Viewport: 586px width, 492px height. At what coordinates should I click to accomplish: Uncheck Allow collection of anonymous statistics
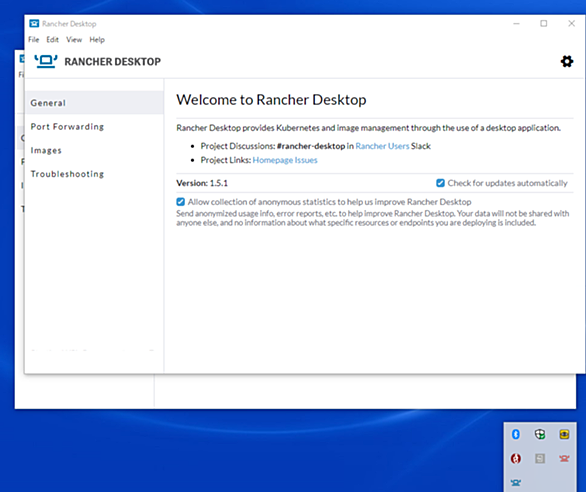tap(181, 202)
